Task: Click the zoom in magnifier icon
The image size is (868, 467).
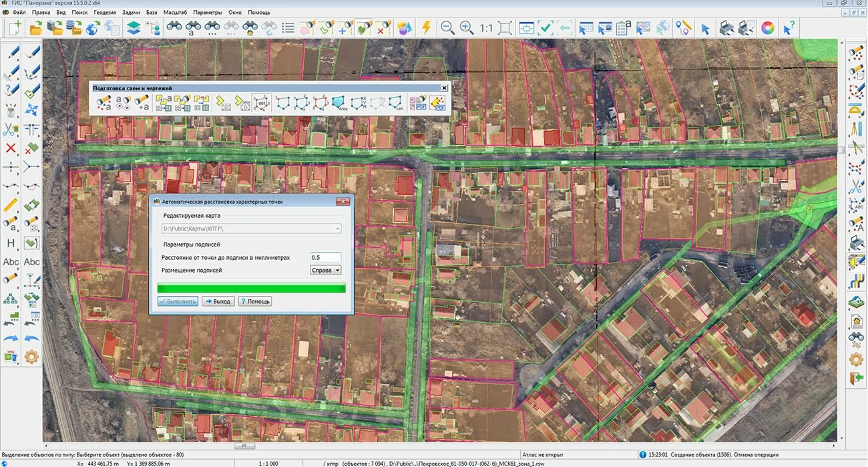Action: tap(466, 28)
